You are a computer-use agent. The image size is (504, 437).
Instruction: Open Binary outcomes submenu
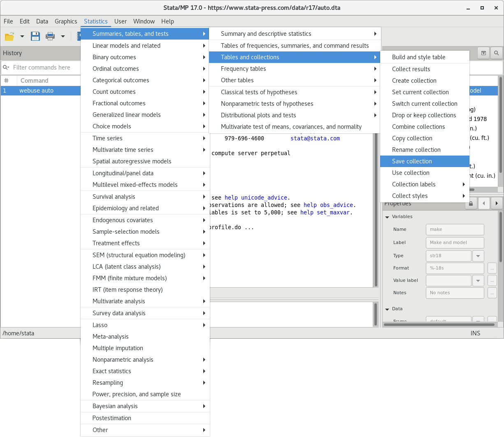(145, 57)
